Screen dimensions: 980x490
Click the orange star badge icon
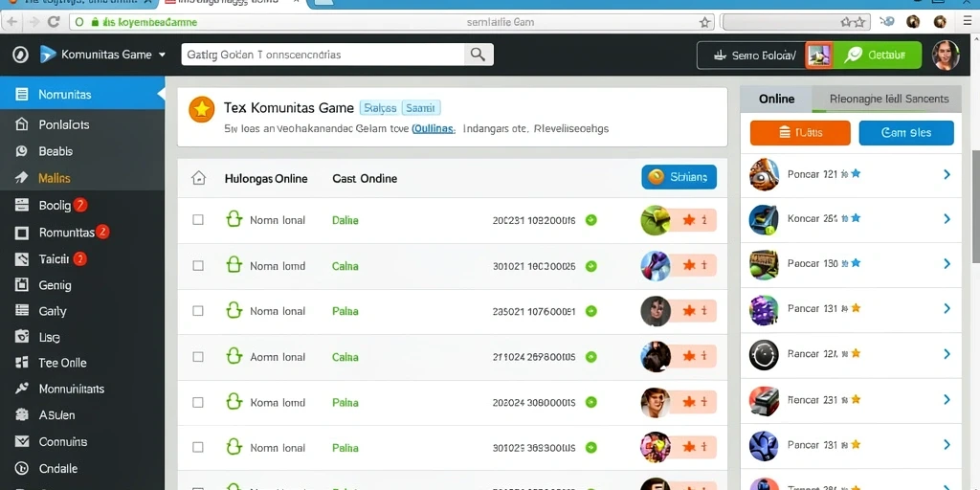click(x=201, y=109)
